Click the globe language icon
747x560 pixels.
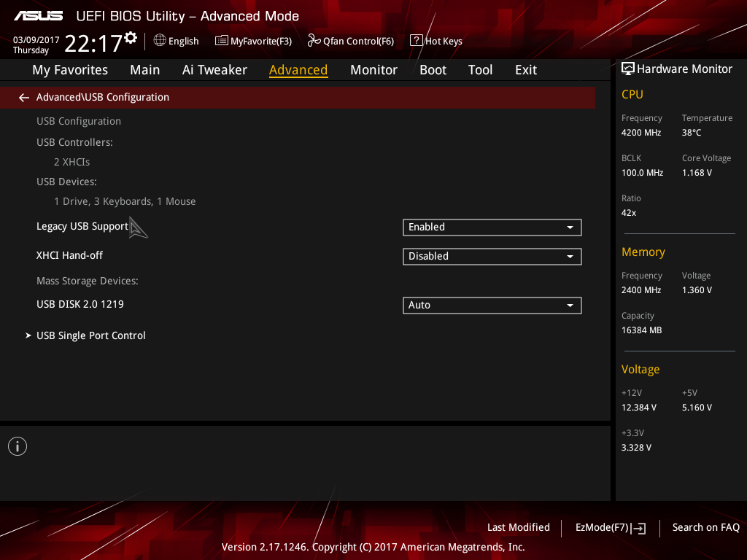click(160, 41)
